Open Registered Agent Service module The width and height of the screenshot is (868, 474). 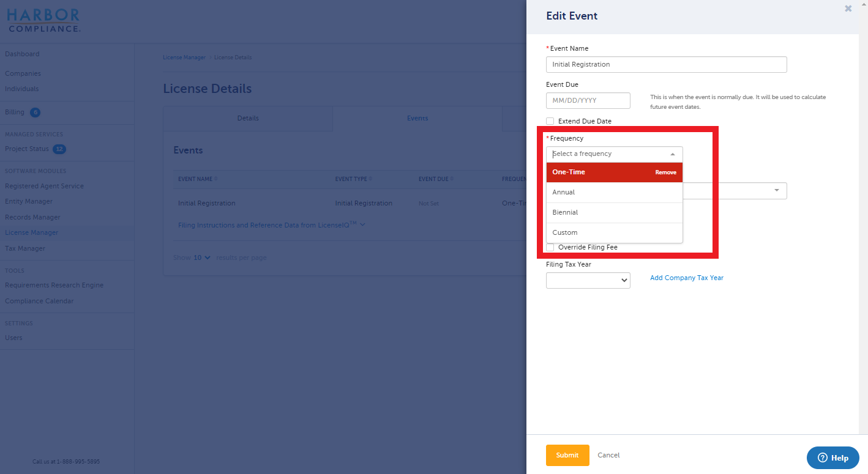45,186
